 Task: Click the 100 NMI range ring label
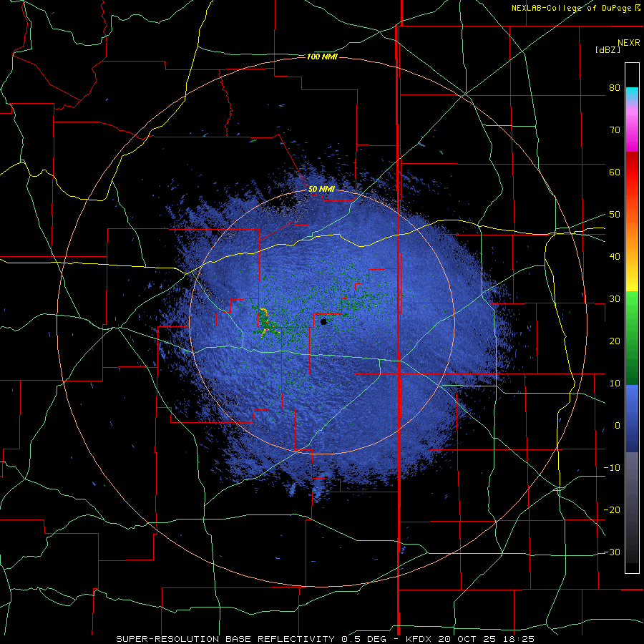322,57
